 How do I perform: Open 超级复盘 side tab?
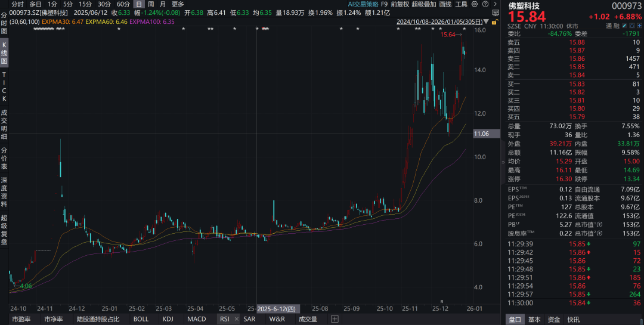coord(4,230)
